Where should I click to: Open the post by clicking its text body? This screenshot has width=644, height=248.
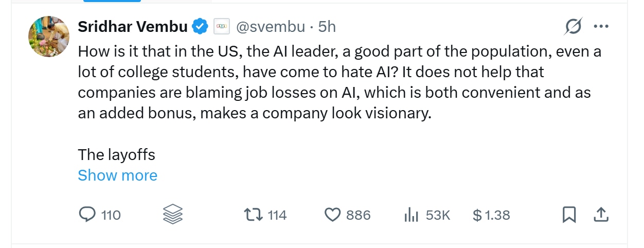click(x=339, y=82)
